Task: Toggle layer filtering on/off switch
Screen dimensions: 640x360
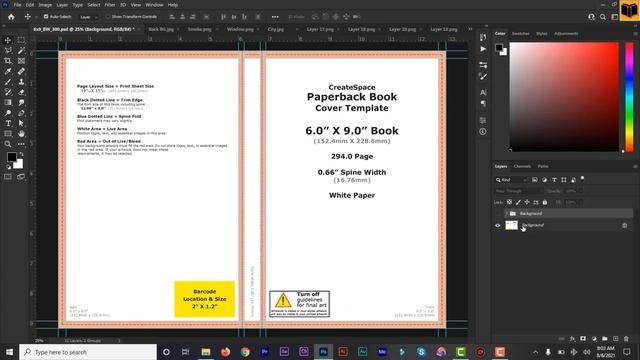Action: click(582, 179)
